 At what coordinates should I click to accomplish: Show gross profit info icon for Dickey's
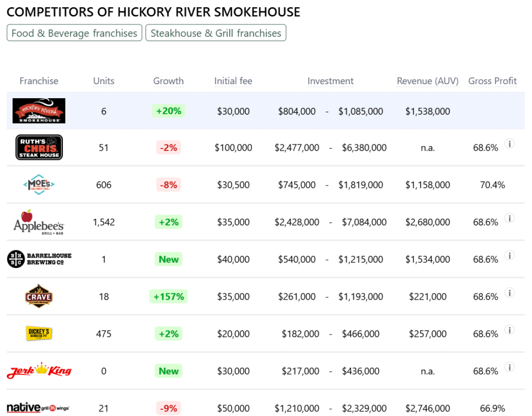click(509, 330)
